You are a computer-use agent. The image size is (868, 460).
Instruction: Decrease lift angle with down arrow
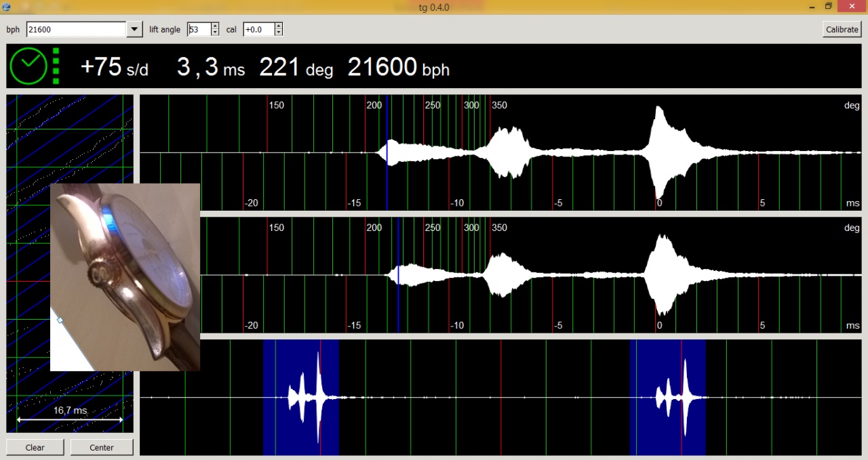215,33
